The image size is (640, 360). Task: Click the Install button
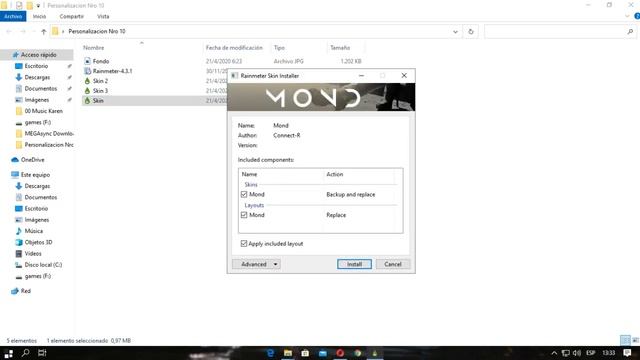pyautogui.click(x=354, y=264)
